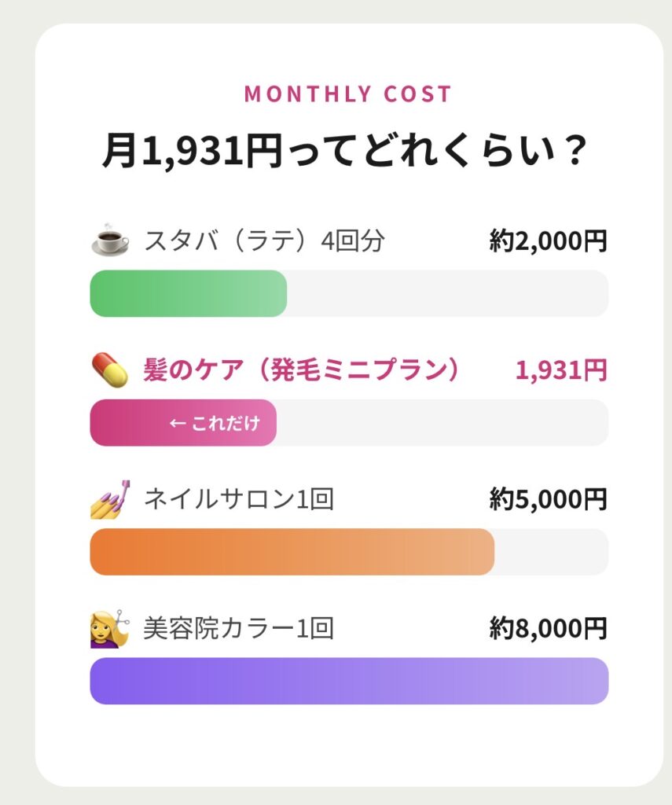Image resolution: width=672 pixels, height=805 pixels.
Task: Click the pill capsule icon
Action: point(110,369)
